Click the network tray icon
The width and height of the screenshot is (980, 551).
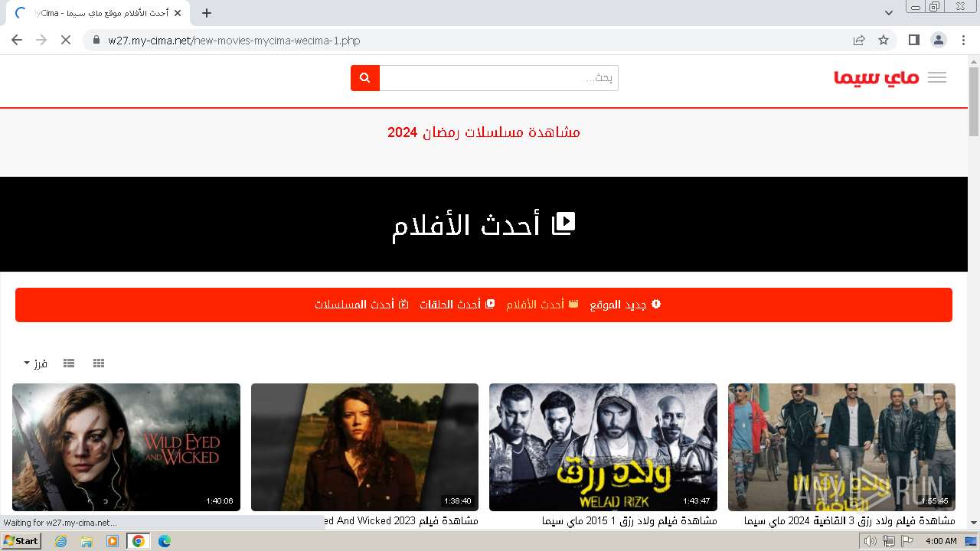pyautogui.click(x=888, y=541)
